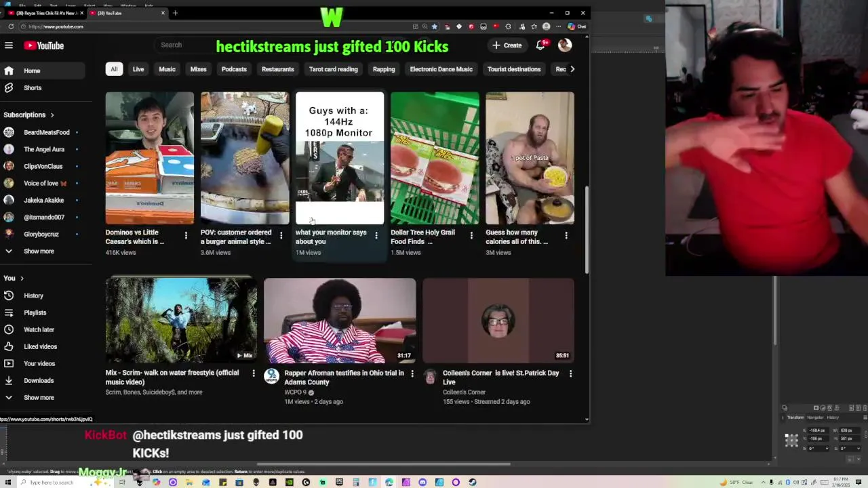Viewport: 868px width, 488px height.
Task: Select the Live filter chip
Action: click(138, 69)
